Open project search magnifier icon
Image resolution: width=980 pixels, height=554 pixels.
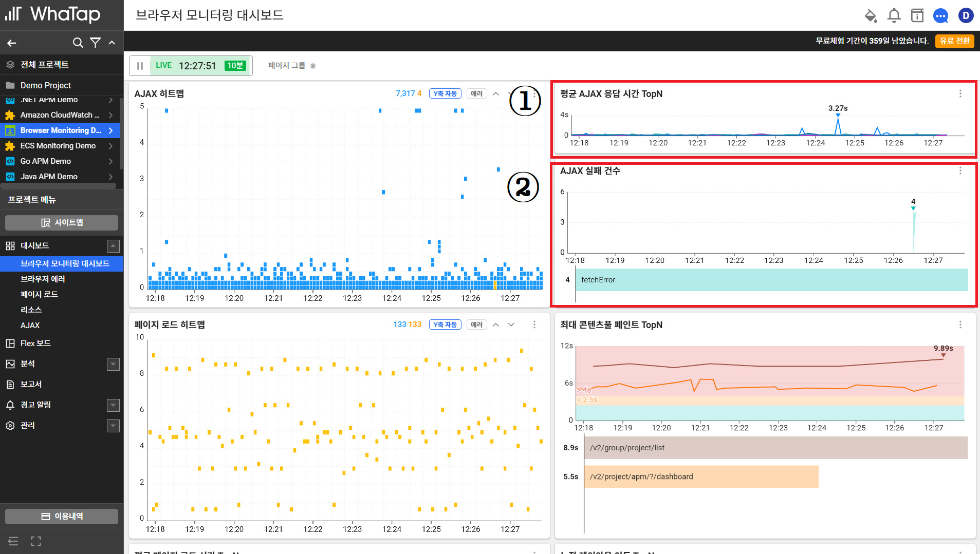pyautogui.click(x=78, y=43)
